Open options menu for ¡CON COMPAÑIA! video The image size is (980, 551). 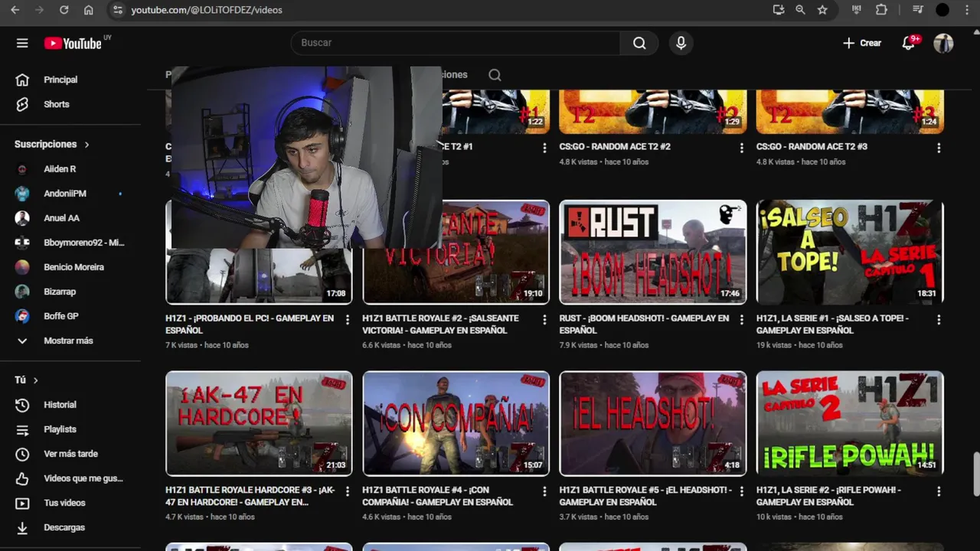[x=544, y=491]
